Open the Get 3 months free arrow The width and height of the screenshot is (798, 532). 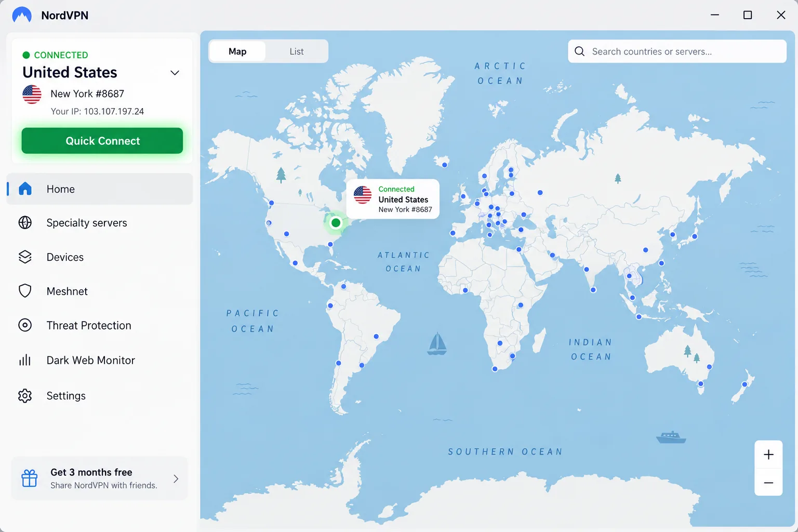point(176,478)
